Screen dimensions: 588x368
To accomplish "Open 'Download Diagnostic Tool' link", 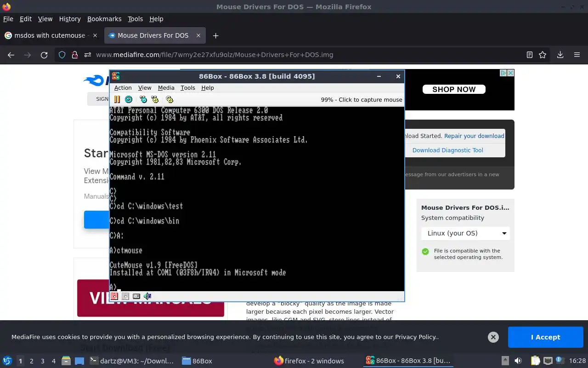I will (447, 150).
